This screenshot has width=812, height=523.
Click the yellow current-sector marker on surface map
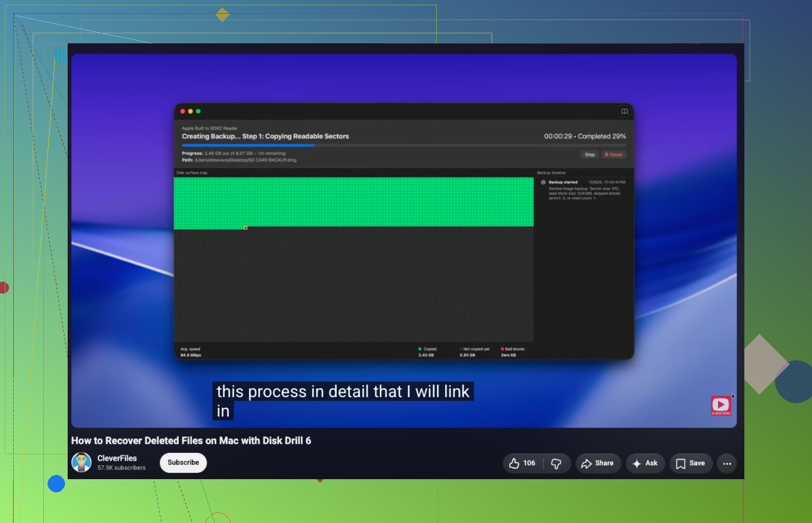[245, 228]
